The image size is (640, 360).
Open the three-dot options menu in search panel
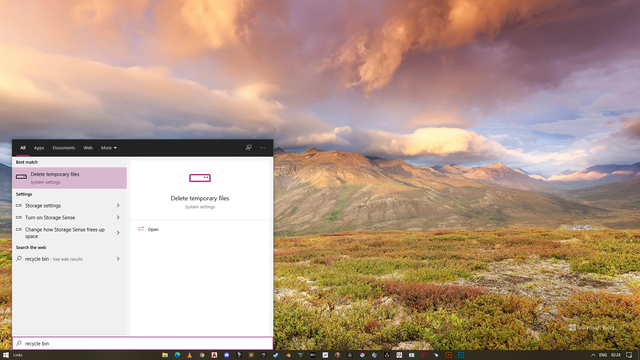pos(262,148)
